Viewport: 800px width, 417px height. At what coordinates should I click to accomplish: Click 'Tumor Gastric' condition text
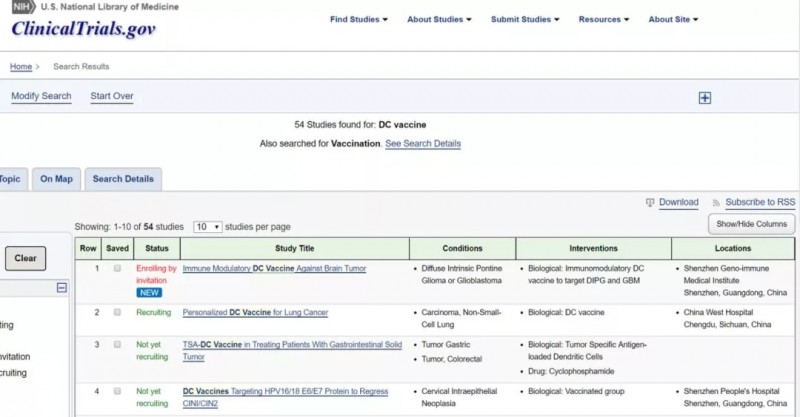[x=446, y=345]
